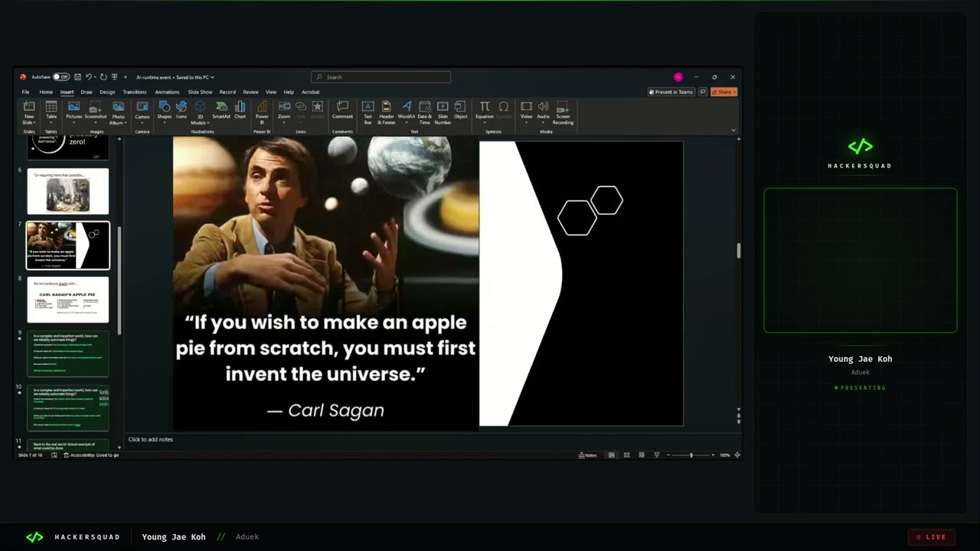Go to the Slide Show tab

(x=200, y=92)
